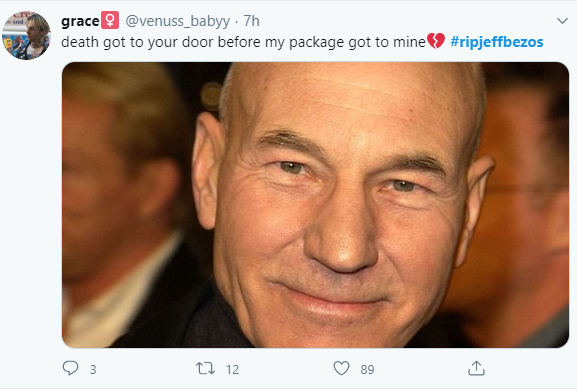Click the reply speech bubble icon
Viewport: 577px width, 390px height.
70,368
